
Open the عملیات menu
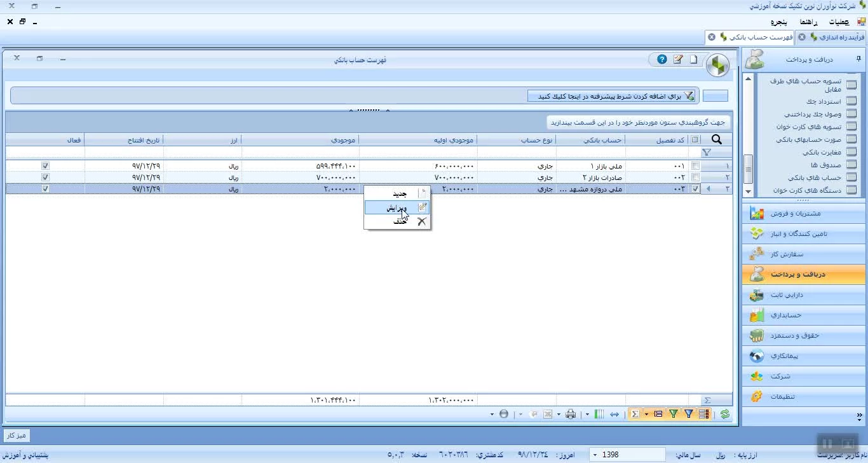point(838,22)
